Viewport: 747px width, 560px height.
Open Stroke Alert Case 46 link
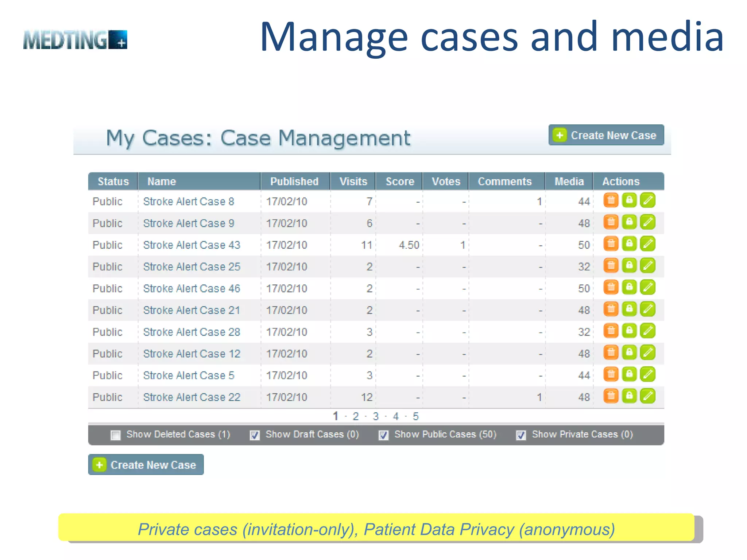tap(192, 288)
